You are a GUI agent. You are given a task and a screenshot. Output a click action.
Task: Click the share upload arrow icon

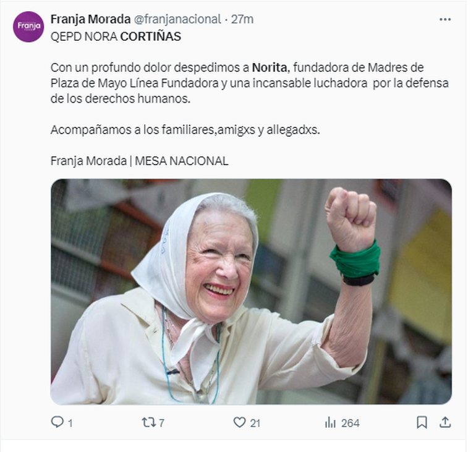pyautogui.click(x=444, y=422)
